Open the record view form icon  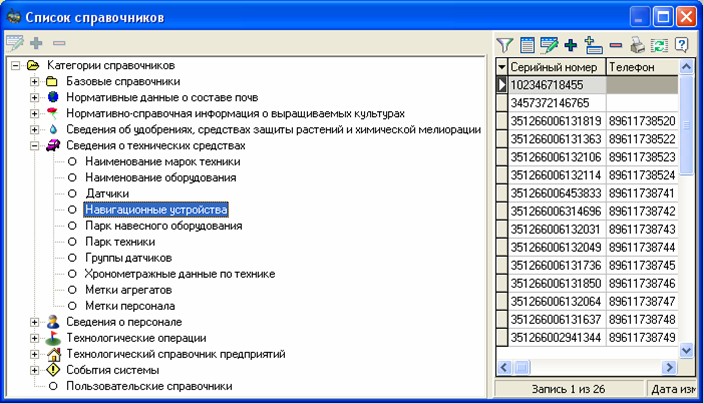[x=527, y=44]
